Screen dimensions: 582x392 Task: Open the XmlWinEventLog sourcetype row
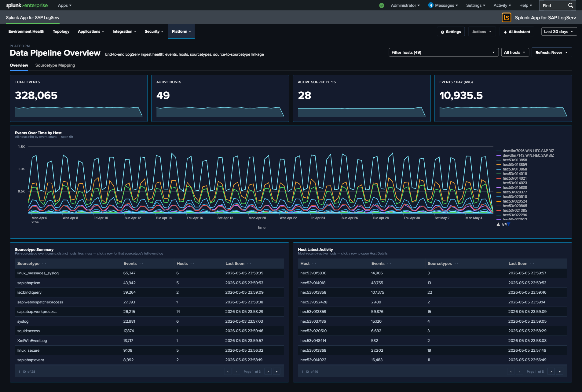tap(149, 341)
